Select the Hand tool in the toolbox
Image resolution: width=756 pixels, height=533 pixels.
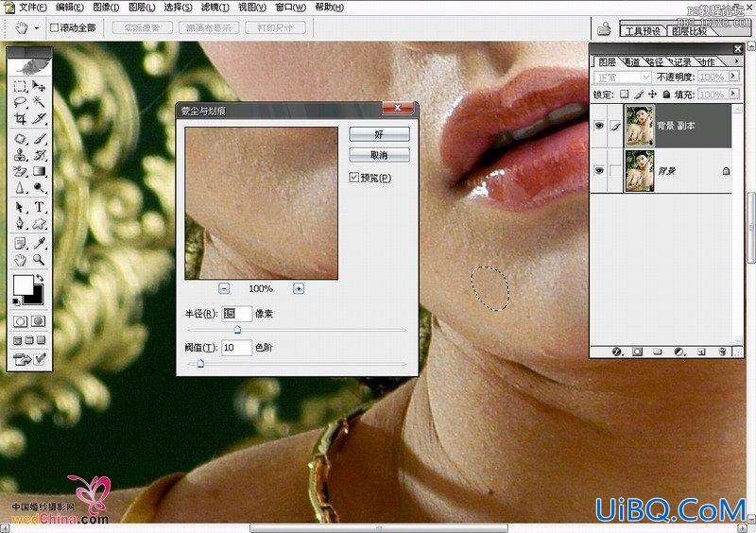(20, 261)
